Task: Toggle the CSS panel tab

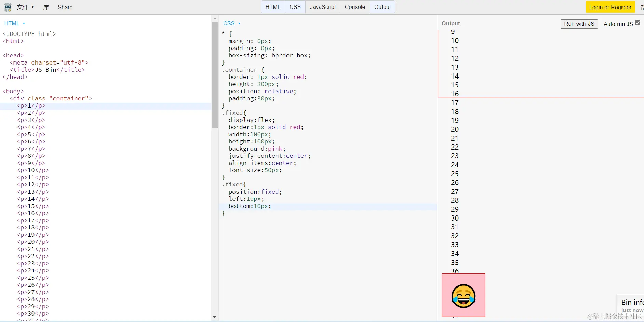Action: tap(295, 7)
